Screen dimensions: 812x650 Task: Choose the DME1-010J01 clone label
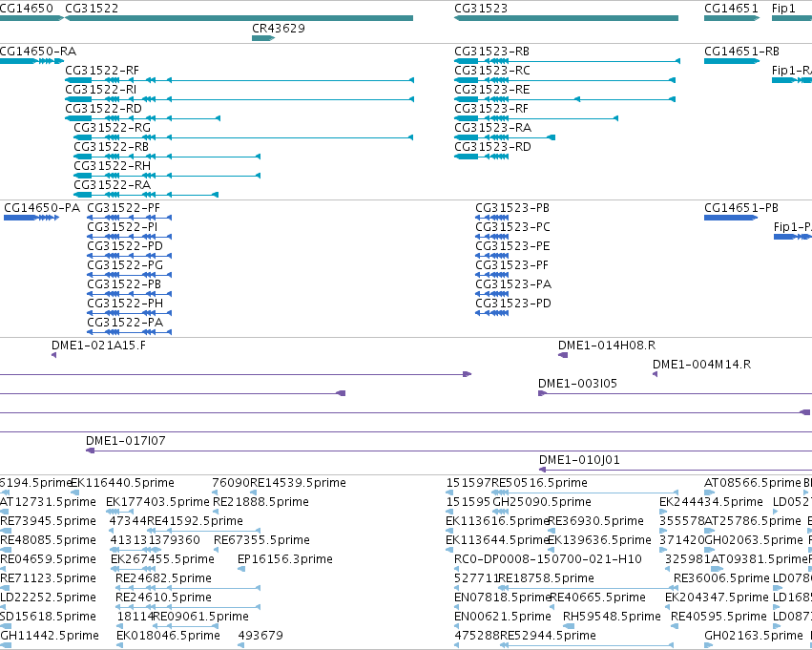pos(579,460)
